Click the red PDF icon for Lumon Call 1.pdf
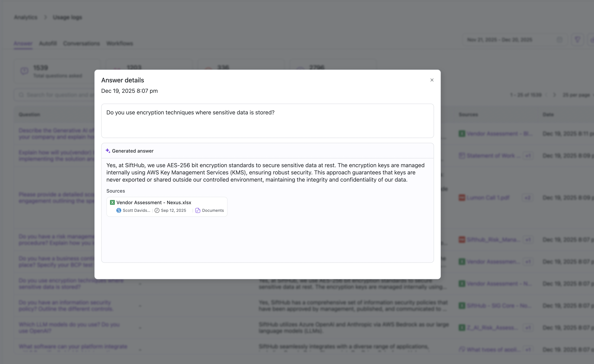The height and width of the screenshot is (364, 594). click(x=462, y=198)
